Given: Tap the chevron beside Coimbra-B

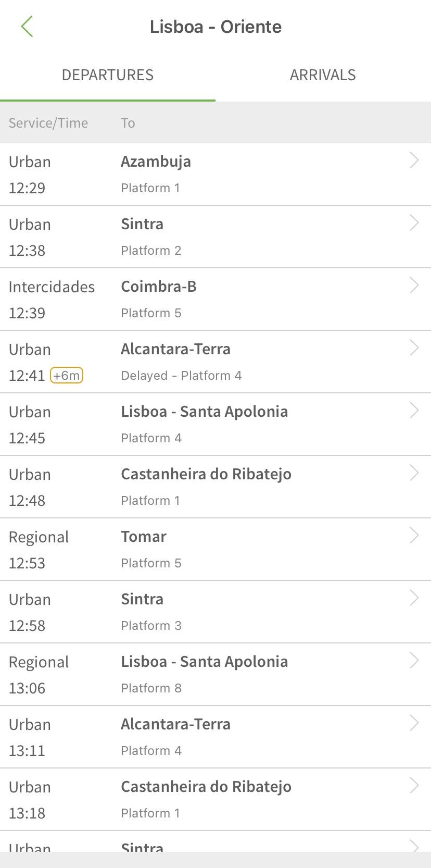Looking at the screenshot, I should click(414, 286).
